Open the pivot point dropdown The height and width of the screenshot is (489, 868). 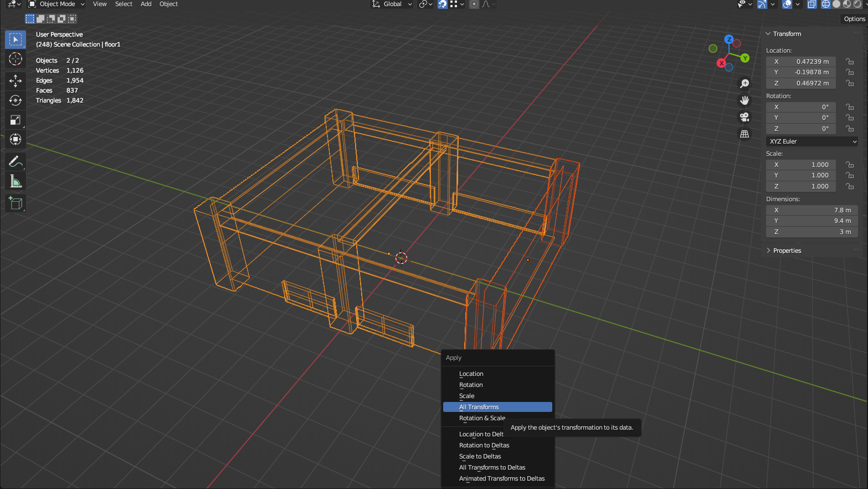pos(425,4)
